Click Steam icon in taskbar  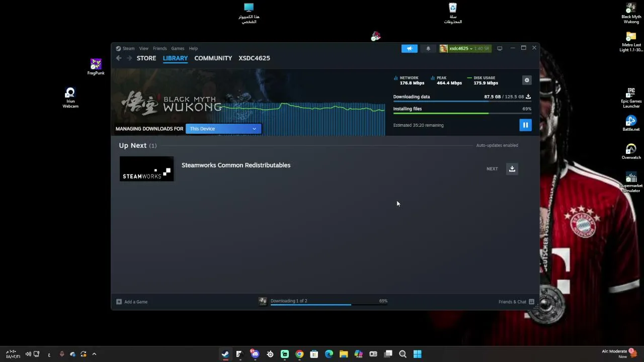[225, 354]
